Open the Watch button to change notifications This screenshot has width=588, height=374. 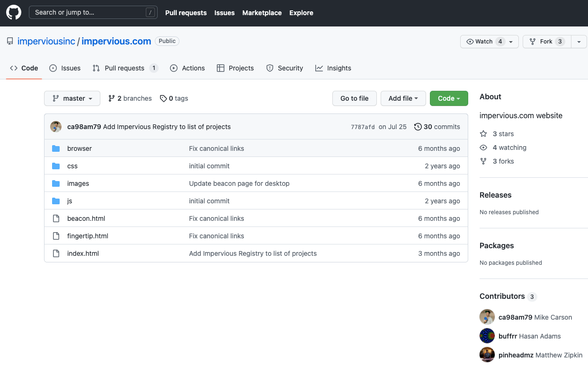tap(490, 42)
